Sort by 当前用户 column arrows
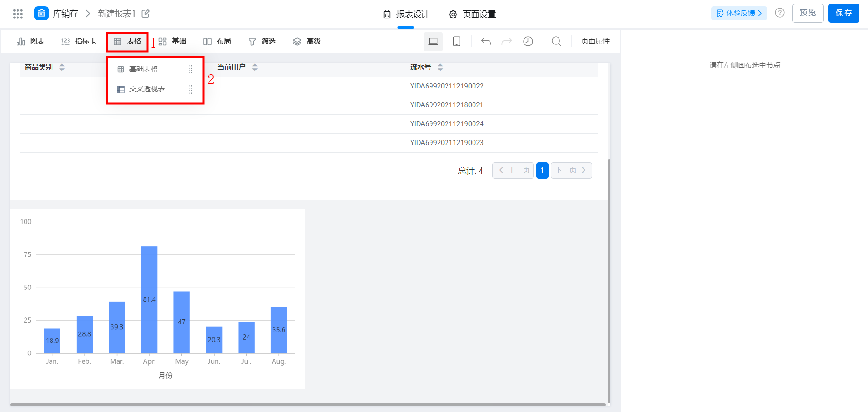 click(x=255, y=67)
